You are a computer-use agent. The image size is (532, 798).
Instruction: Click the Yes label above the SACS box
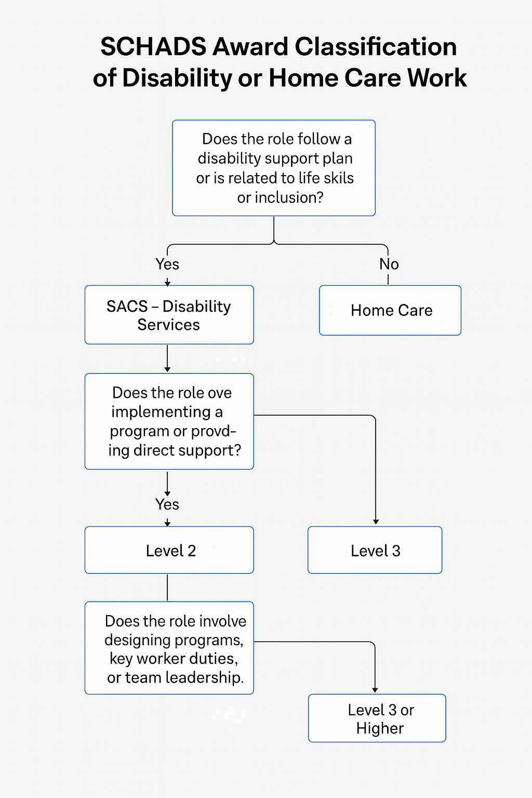click(167, 264)
